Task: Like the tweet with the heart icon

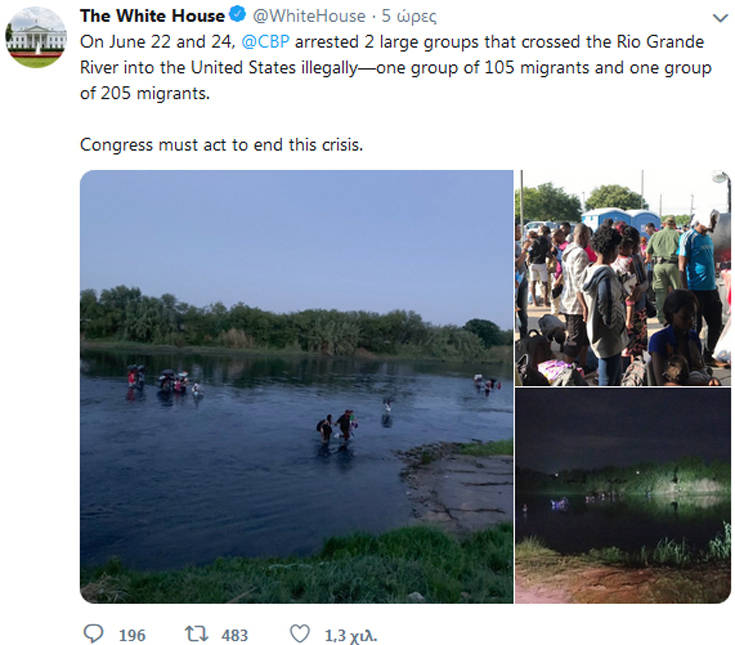Action: [x=299, y=634]
